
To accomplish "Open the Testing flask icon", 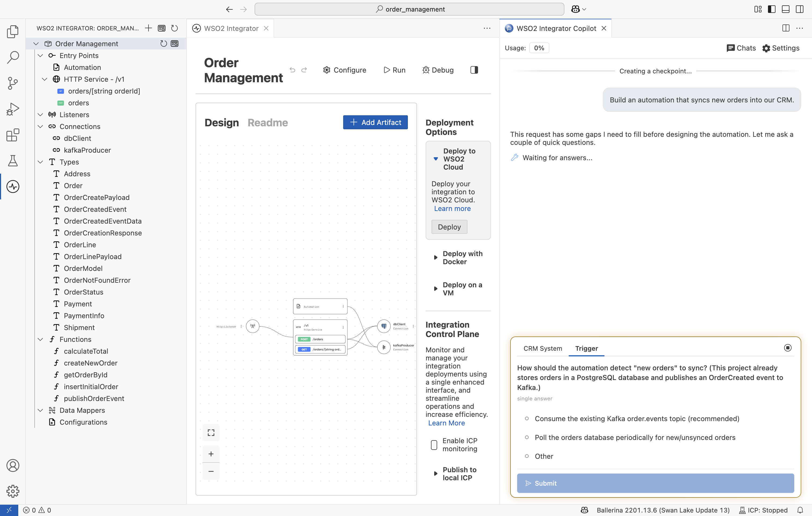I will [x=13, y=161].
